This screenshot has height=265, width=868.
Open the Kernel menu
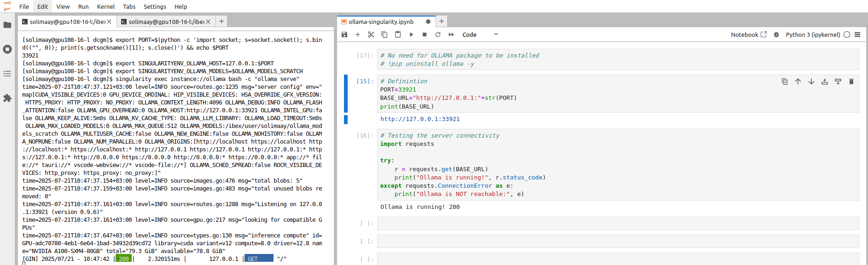pos(106,6)
